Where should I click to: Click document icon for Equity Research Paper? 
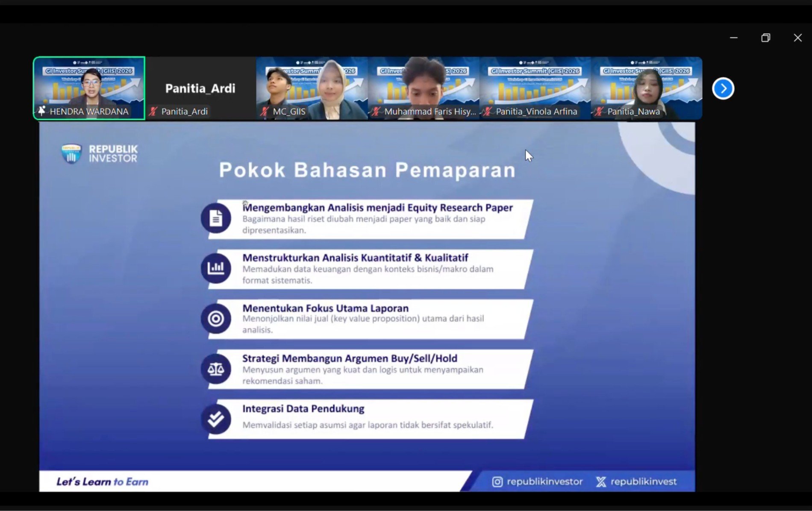[x=216, y=218]
